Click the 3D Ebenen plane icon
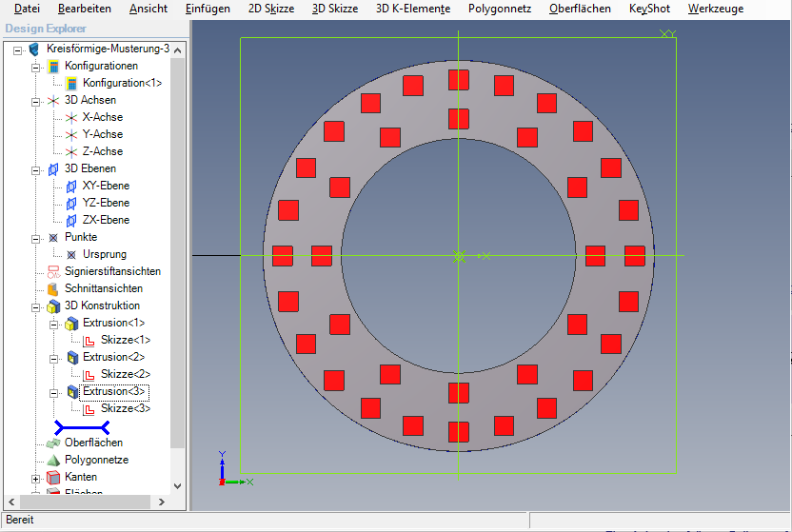This screenshot has width=792, height=532. (x=53, y=169)
